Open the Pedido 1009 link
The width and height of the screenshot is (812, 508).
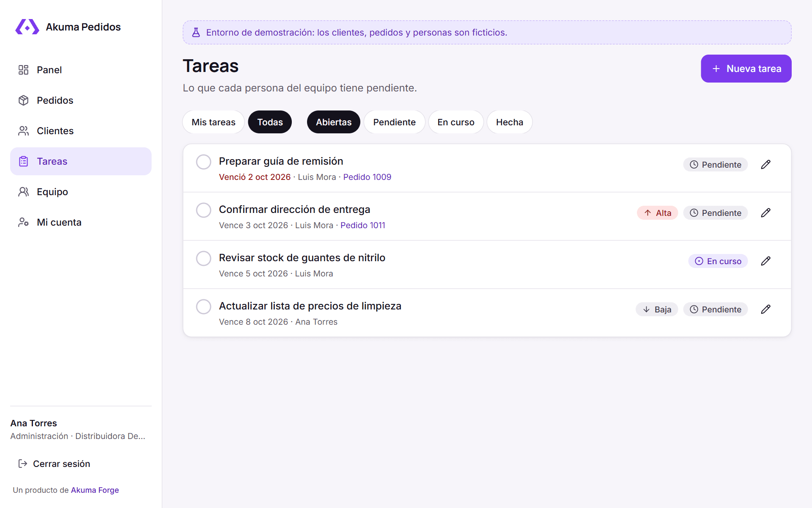point(367,177)
